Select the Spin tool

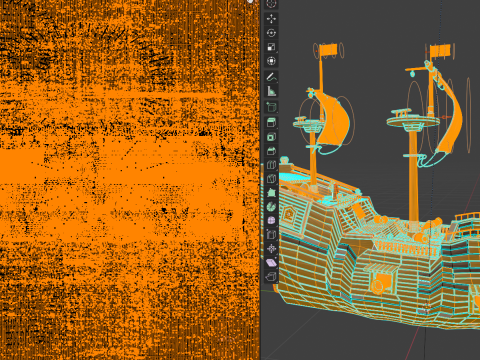coord(271,207)
